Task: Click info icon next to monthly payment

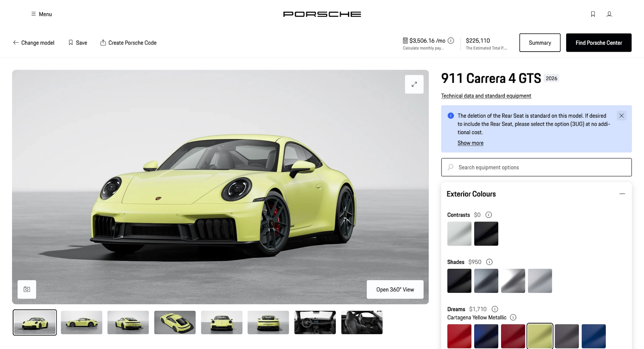Action: point(451,41)
